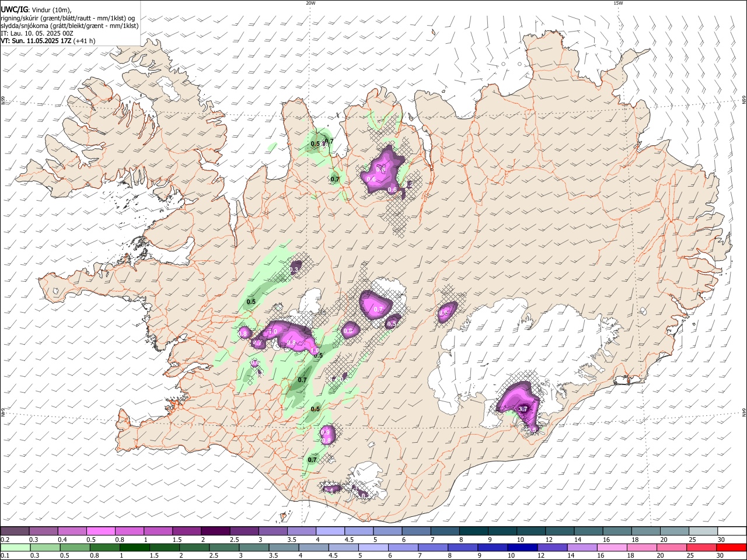This screenshot has width=747, height=560.
Task: Select the upper-row swatch starting at 0.4
Action: [x=72, y=531]
